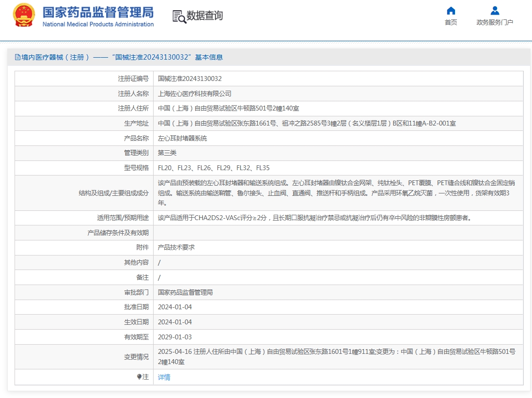Click the 适用范围/预期用途 label

coord(123,218)
